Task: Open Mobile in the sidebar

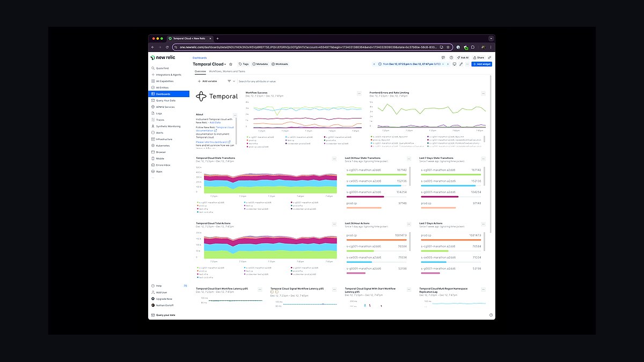Action: pyautogui.click(x=169, y=158)
